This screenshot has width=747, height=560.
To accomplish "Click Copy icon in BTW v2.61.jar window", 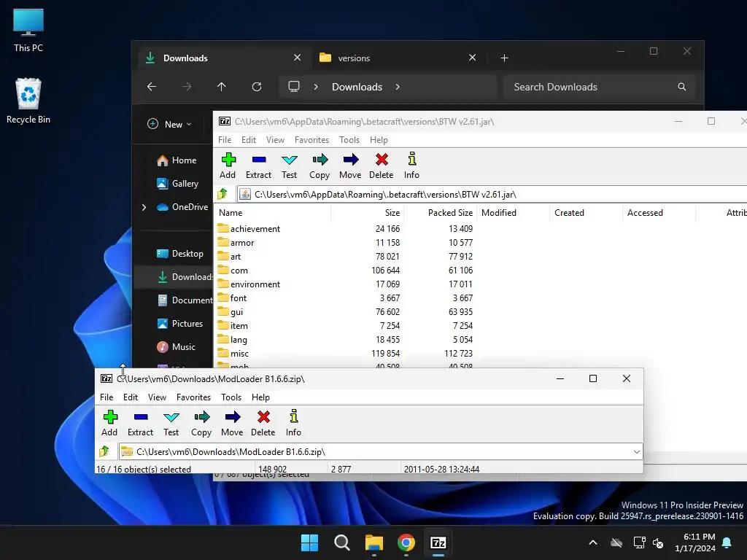I will click(320, 160).
